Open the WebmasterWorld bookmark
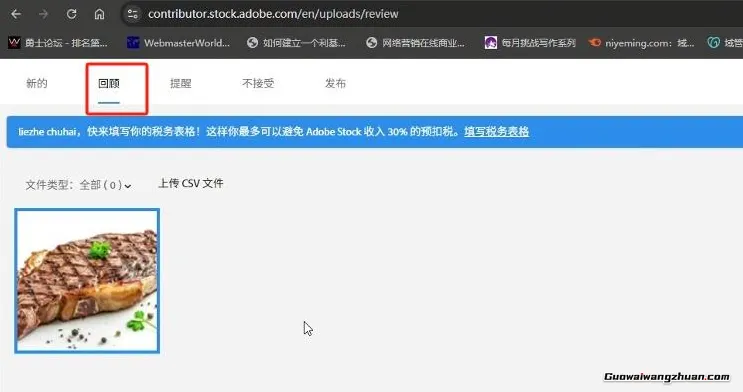The width and height of the screenshot is (743, 392). [x=179, y=43]
